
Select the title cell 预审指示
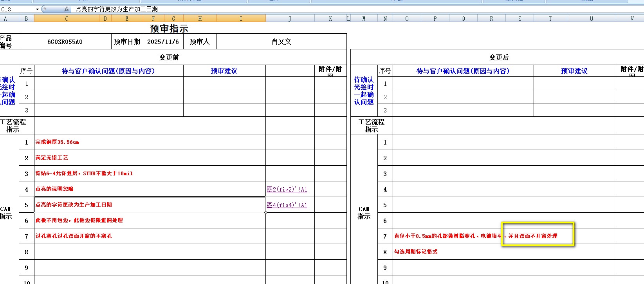[x=169, y=28]
